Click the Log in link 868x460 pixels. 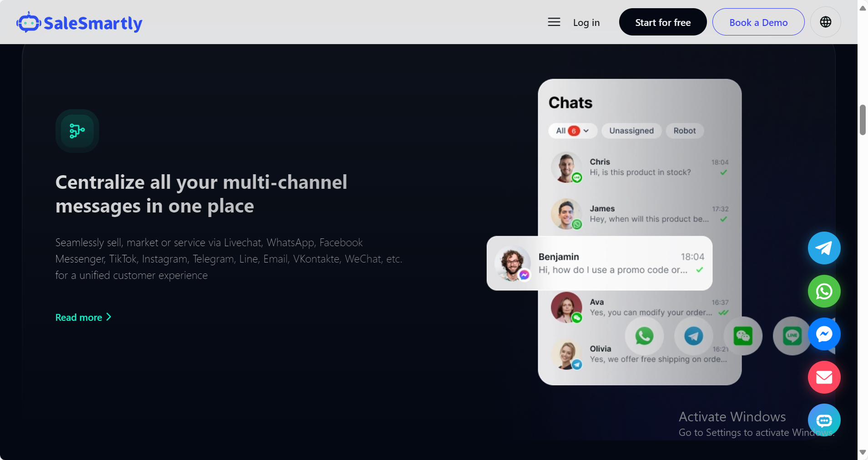(586, 22)
